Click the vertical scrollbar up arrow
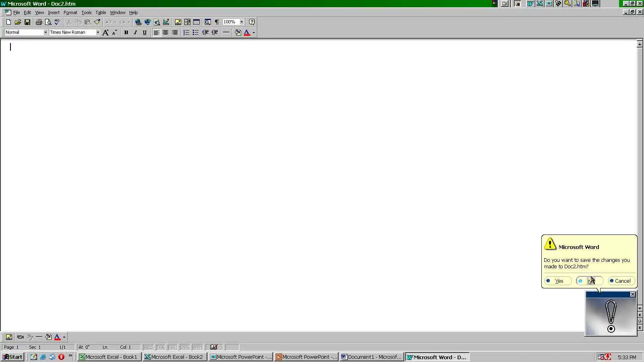Image resolution: width=644 pixels, height=362 pixels. (x=640, y=44)
